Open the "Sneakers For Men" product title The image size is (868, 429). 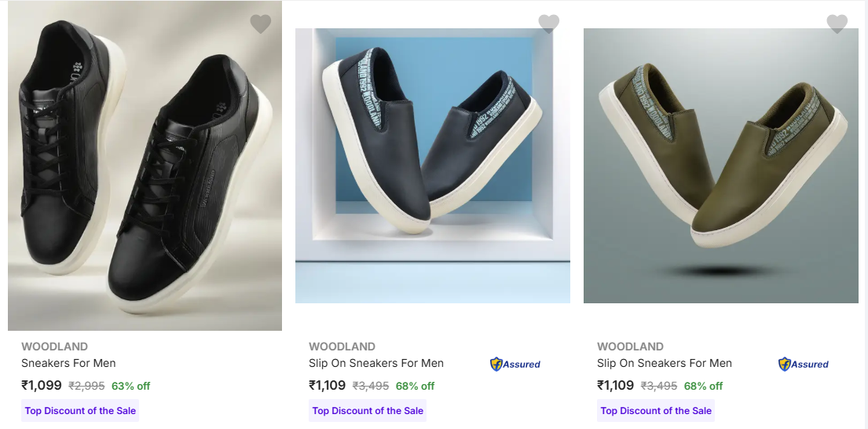68,363
